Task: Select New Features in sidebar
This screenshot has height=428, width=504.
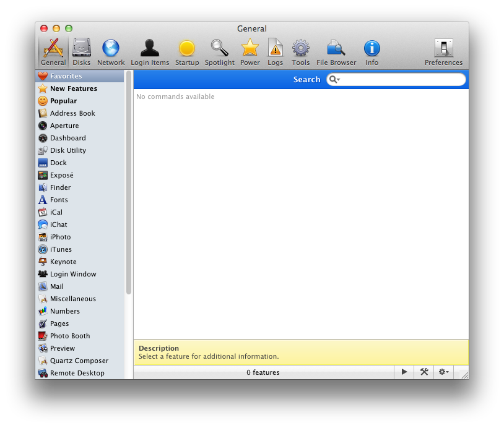Action: pos(73,88)
